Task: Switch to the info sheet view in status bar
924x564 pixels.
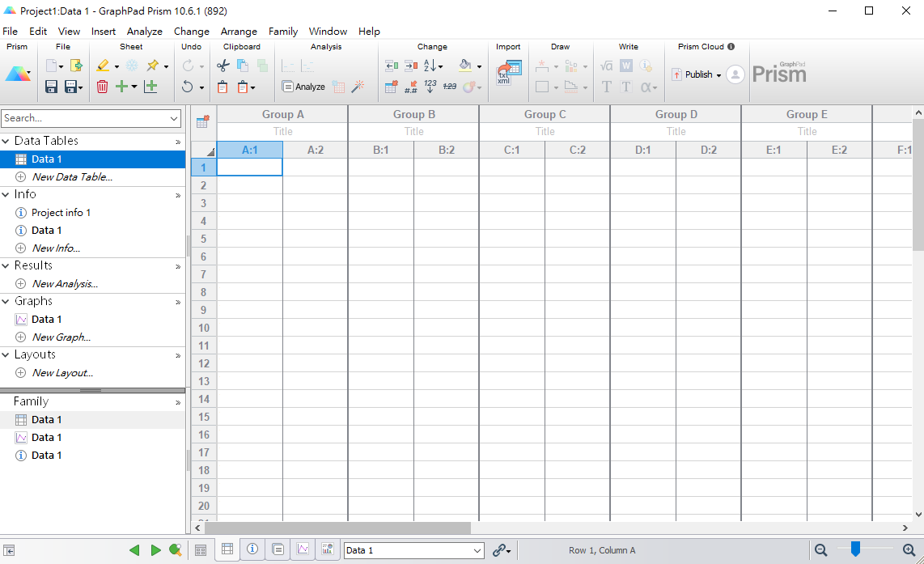Action: click(x=252, y=549)
